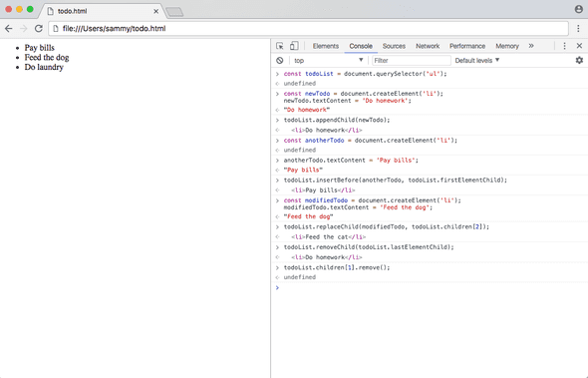
Task: Select the address bar with todo.html URL
Action: click(x=308, y=29)
